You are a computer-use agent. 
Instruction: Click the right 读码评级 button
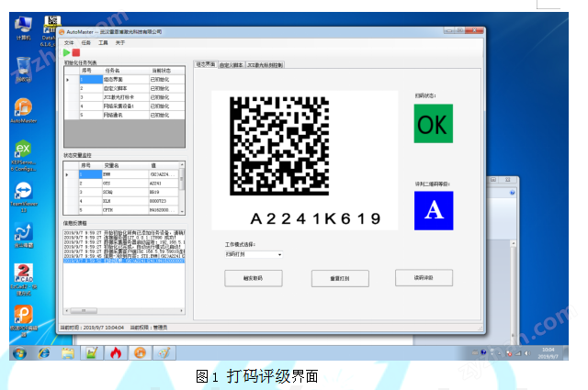[424, 278]
